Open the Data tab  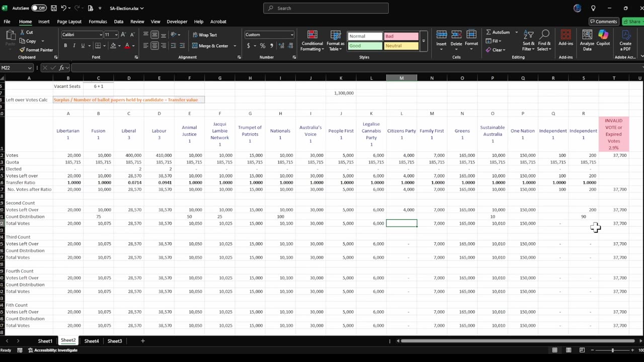[x=119, y=22]
